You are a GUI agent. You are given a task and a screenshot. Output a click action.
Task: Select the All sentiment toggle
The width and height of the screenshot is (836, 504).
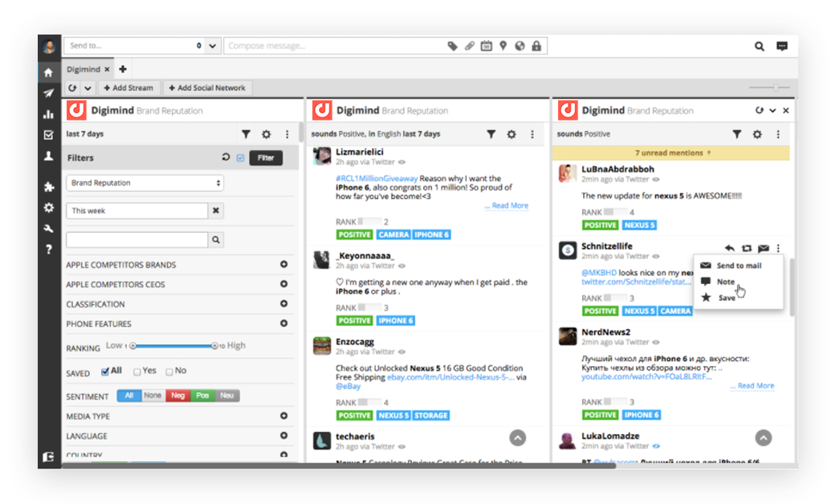click(x=129, y=396)
